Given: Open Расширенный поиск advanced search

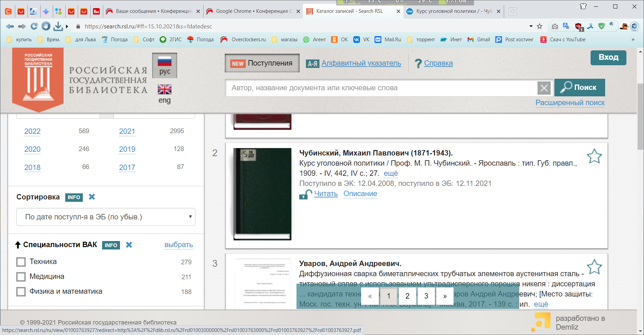Looking at the screenshot, I should tap(570, 103).
